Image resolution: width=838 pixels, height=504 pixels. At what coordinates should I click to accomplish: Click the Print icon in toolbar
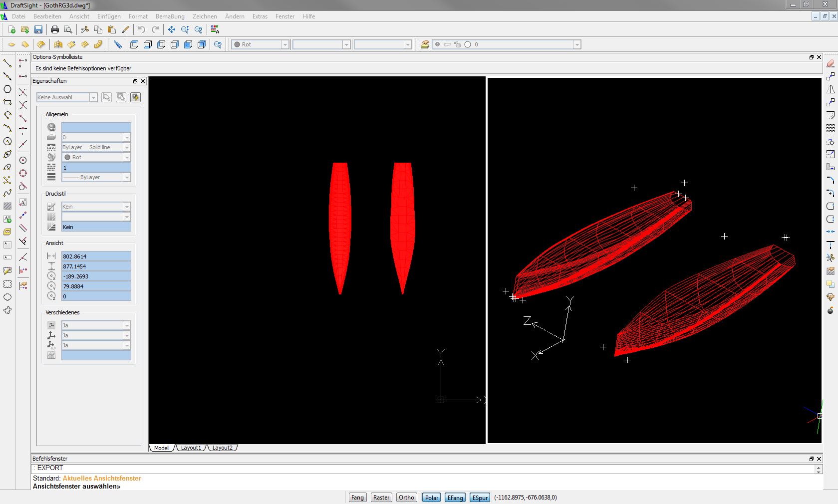[x=55, y=30]
